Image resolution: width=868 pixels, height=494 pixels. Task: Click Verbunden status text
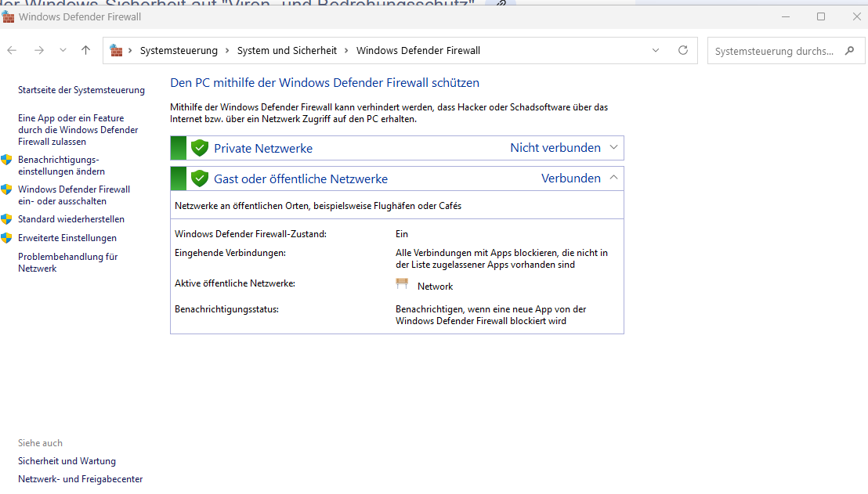[571, 178]
